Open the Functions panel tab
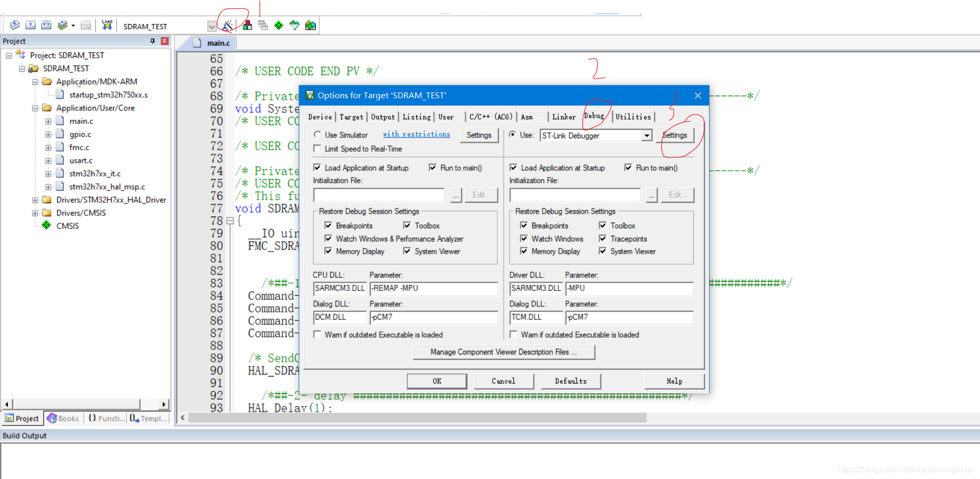Viewport: 980px width, 479px height. pyautogui.click(x=107, y=418)
